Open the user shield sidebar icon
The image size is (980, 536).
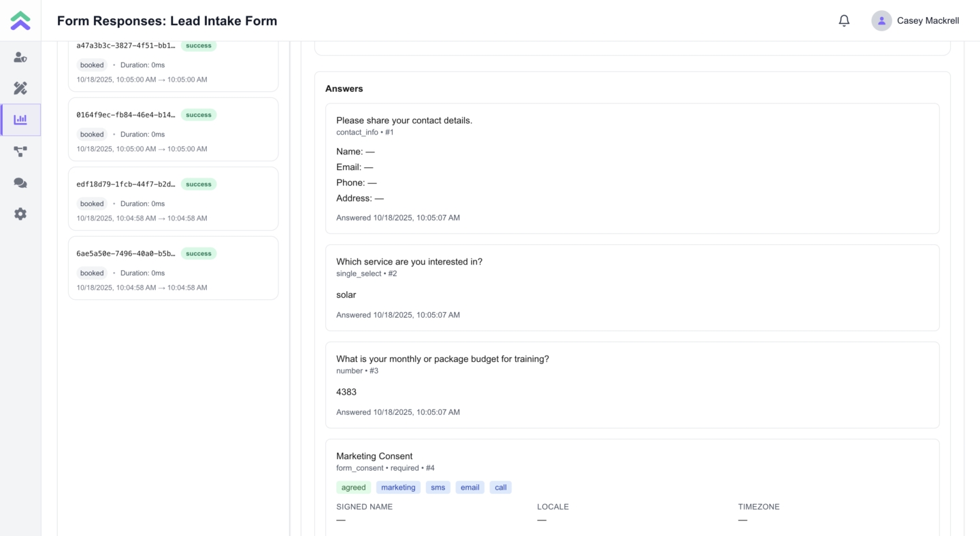point(20,57)
